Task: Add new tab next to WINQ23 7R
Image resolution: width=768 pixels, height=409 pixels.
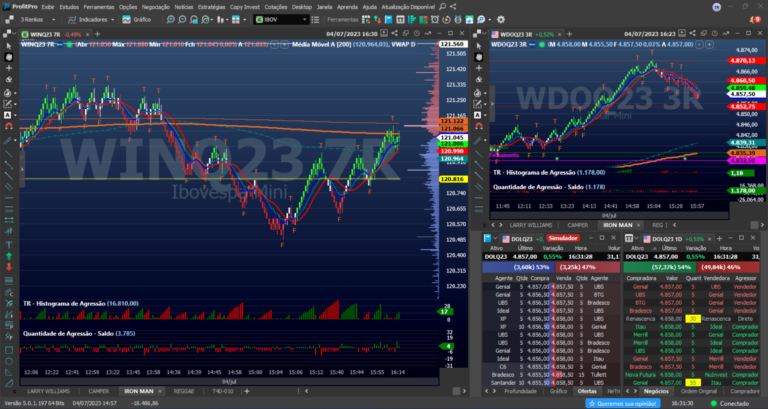Action: [x=97, y=34]
